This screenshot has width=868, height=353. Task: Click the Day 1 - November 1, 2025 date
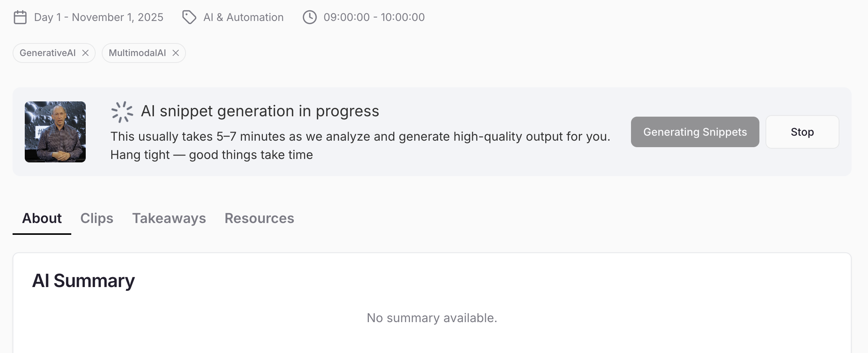pyautogui.click(x=99, y=18)
